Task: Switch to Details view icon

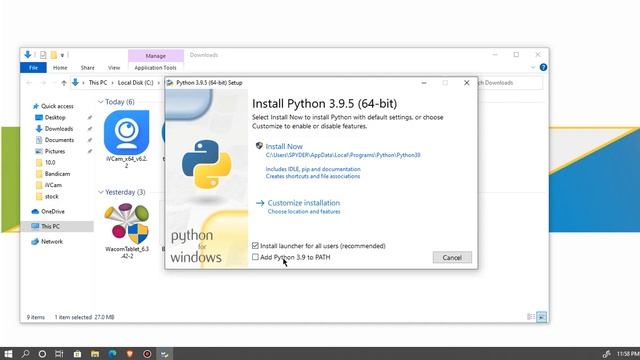Action: [531, 317]
